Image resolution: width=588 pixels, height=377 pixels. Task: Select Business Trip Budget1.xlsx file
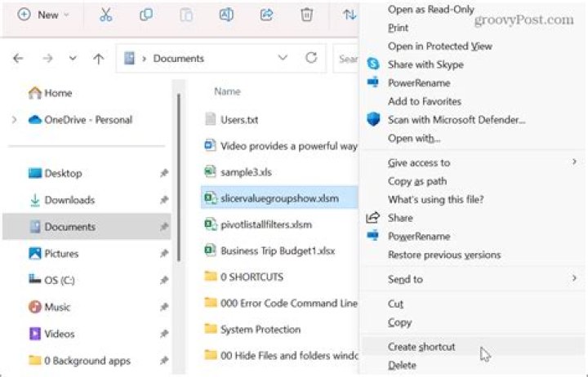pos(269,251)
